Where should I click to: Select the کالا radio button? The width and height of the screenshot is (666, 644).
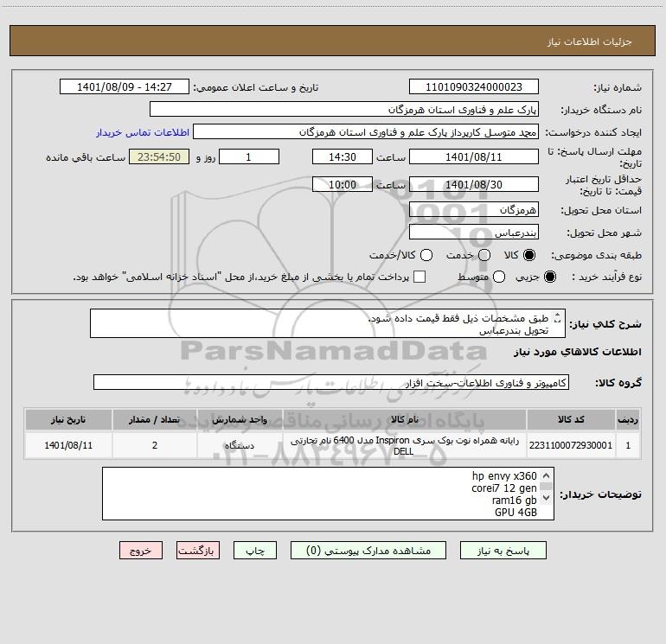point(529,255)
